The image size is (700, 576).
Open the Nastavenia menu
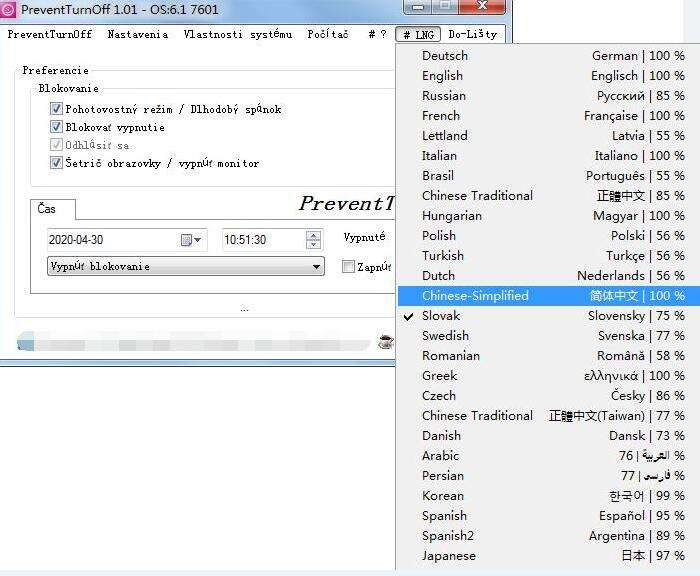coord(138,34)
